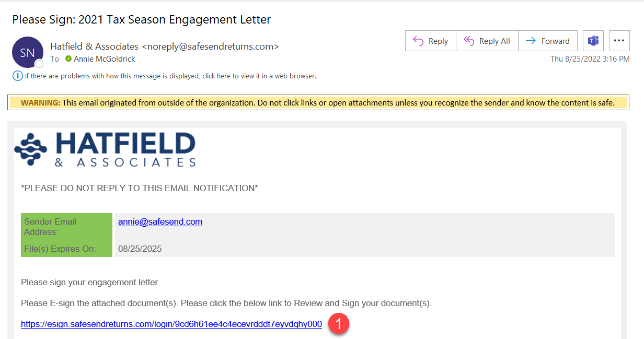644x339 pixels.
Task: Open the annie@safesend.com email link
Action: click(x=160, y=221)
